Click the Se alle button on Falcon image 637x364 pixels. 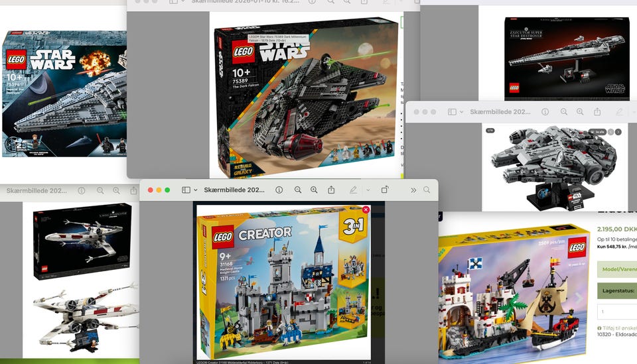tap(597, 132)
